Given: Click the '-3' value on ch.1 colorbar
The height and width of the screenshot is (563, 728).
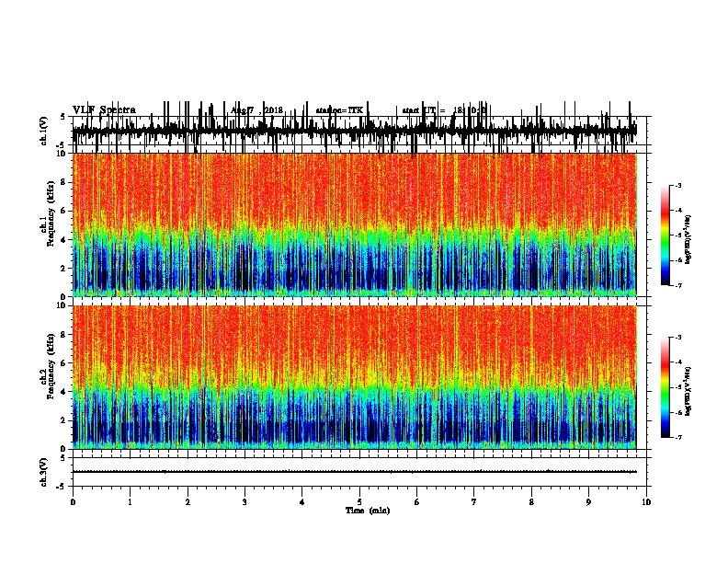Looking at the screenshot, I should pos(677,186).
